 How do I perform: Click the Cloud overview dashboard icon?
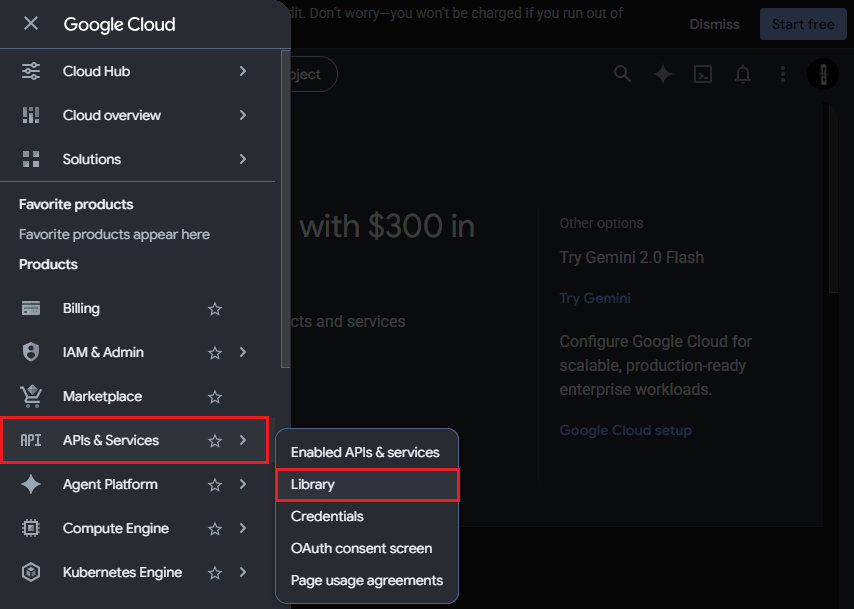[x=31, y=115]
